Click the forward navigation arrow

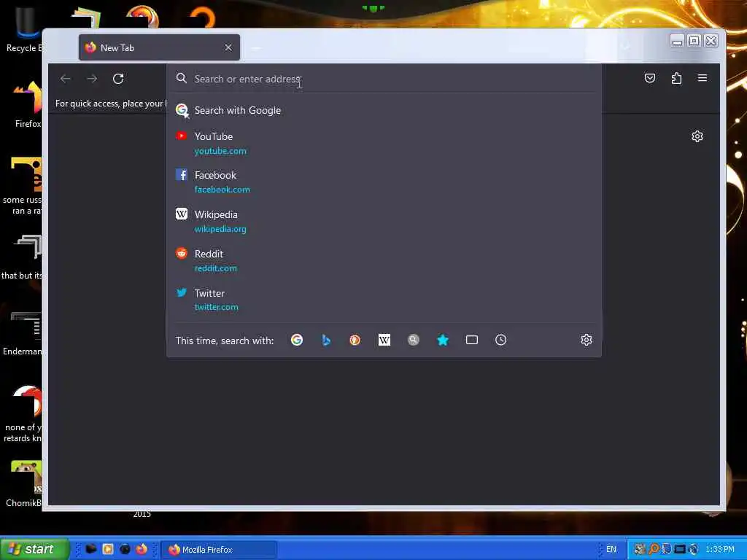point(92,79)
